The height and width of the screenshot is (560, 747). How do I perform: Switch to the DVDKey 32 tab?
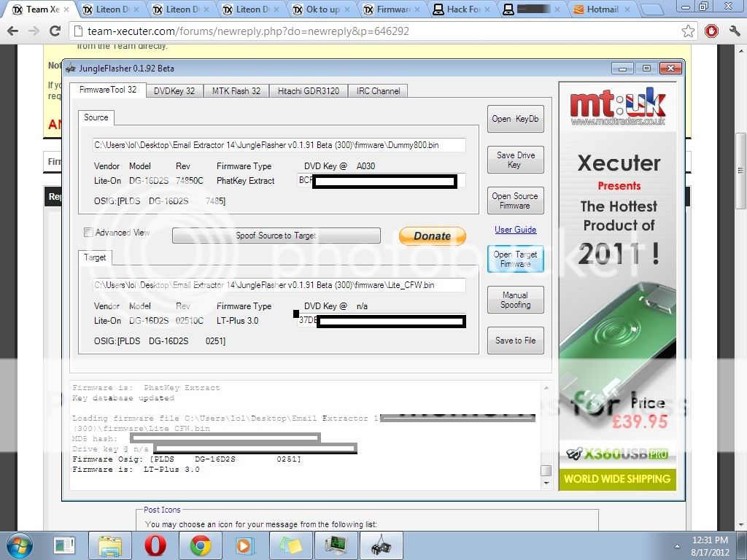click(x=174, y=91)
